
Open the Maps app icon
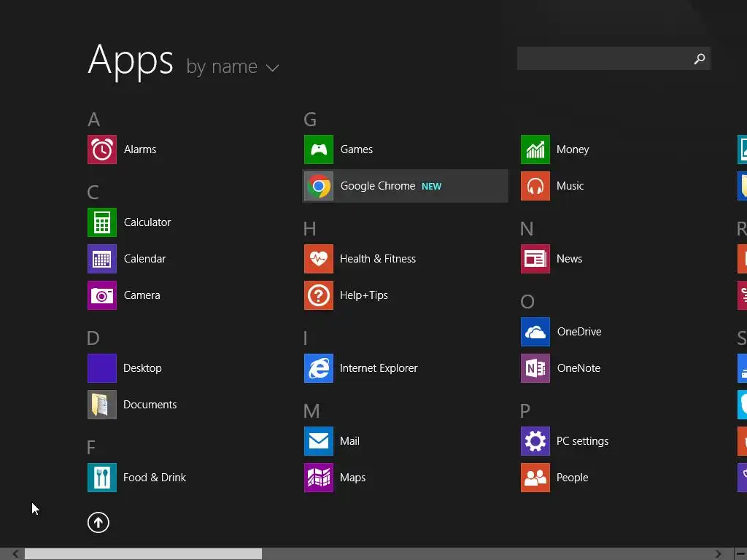(x=319, y=478)
